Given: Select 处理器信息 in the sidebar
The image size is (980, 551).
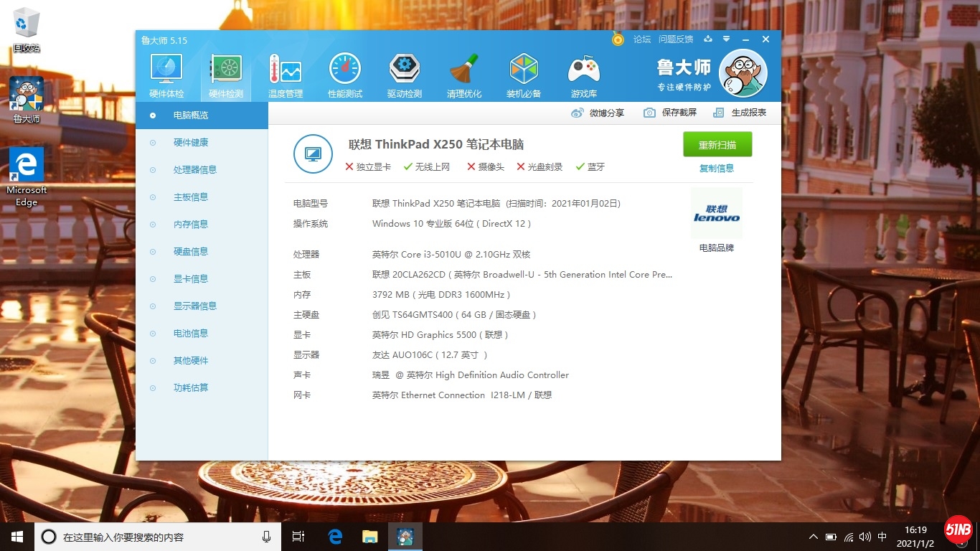Looking at the screenshot, I should [194, 170].
